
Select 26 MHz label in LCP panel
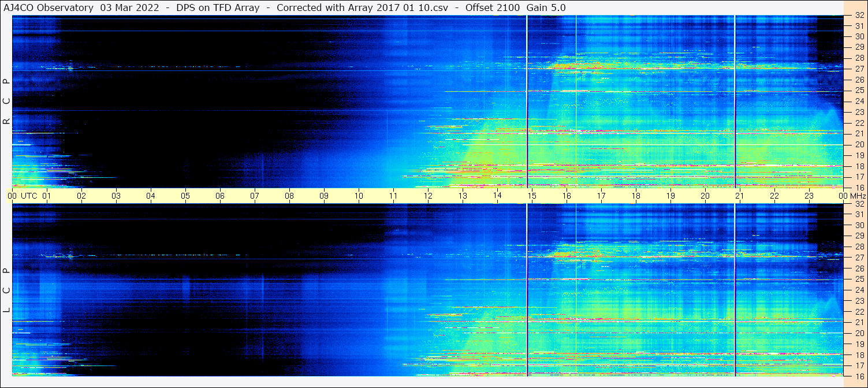tap(859, 268)
